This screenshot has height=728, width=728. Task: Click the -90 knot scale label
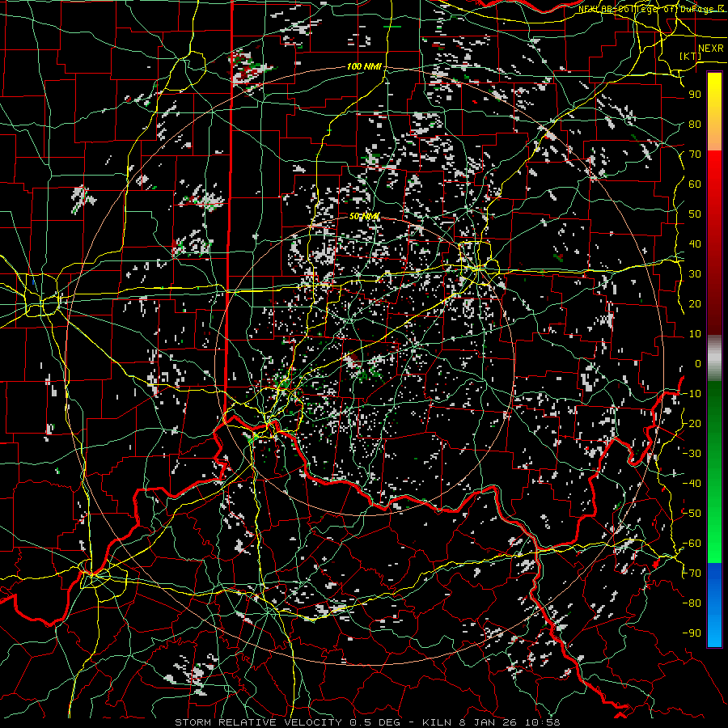tap(692, 633)
